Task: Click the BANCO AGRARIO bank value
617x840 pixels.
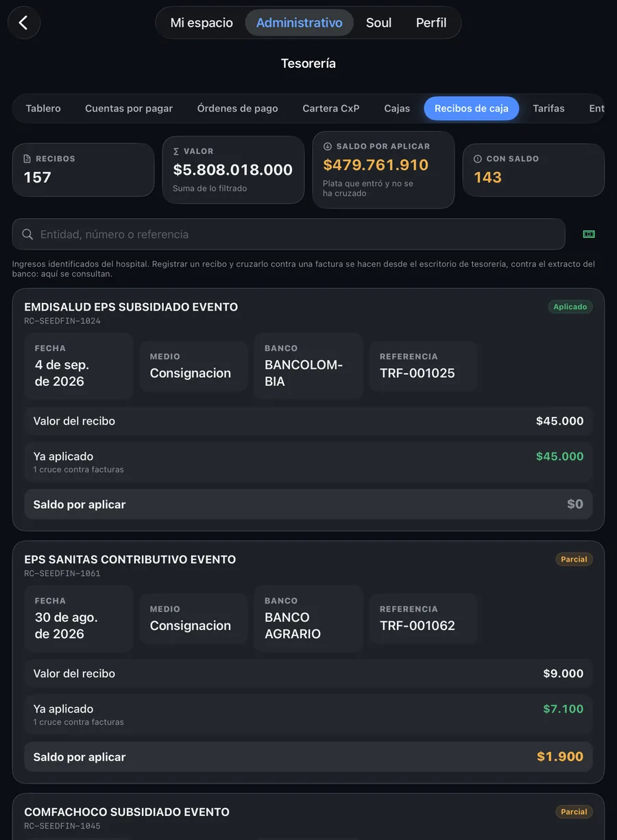Action: pos(293,625)
